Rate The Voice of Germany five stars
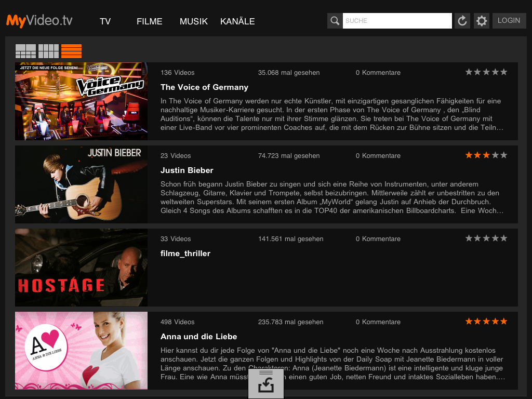 503,72
